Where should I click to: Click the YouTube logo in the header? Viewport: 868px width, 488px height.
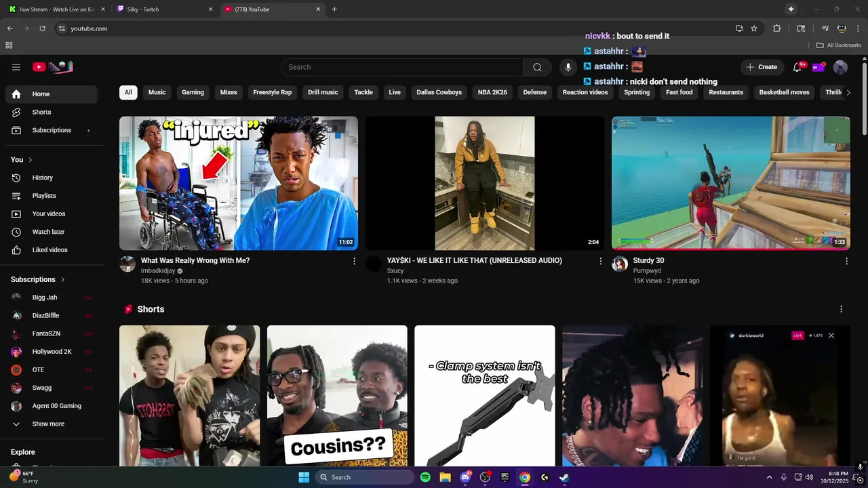pos(52,67)
